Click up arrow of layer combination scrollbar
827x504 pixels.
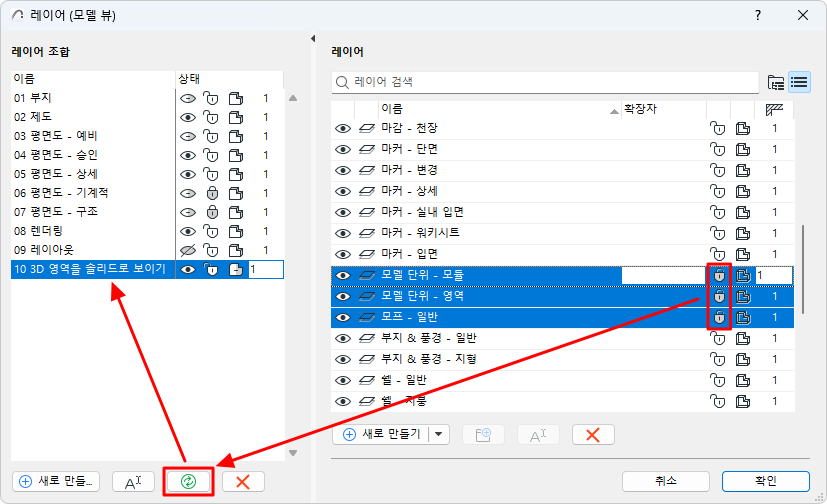click(293, 98)
